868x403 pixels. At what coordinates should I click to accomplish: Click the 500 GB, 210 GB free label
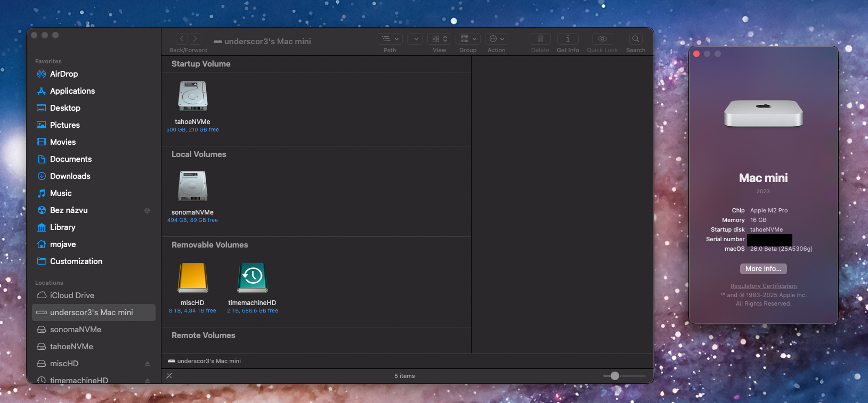(192, 130)
